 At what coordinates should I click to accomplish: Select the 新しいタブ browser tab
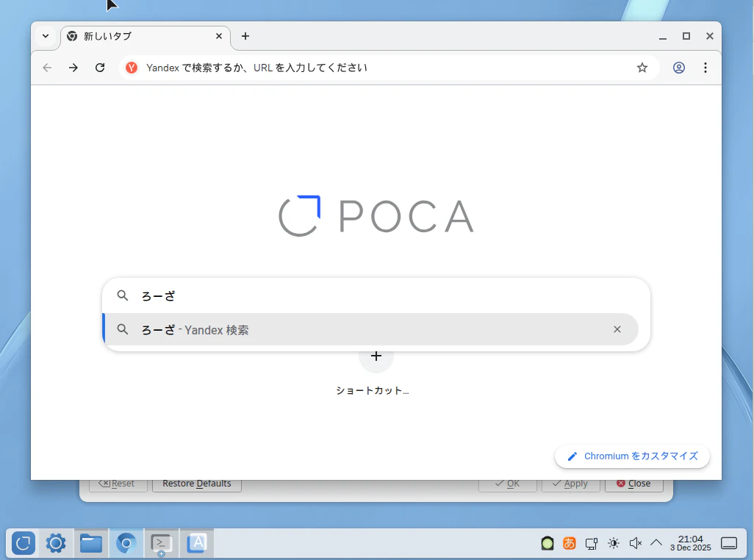click(145, 37)
